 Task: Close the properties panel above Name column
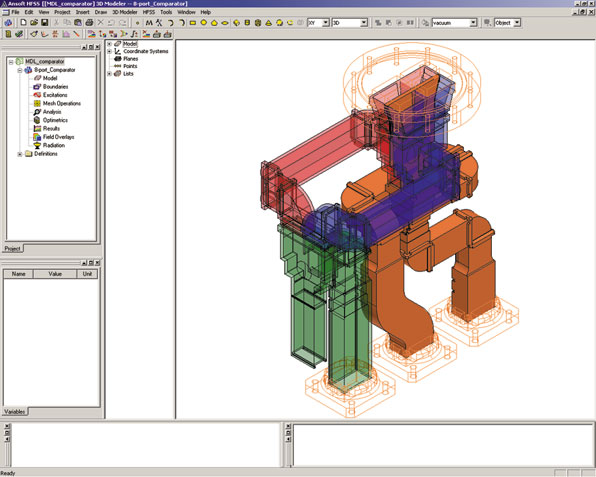click(x=97, y=263)
